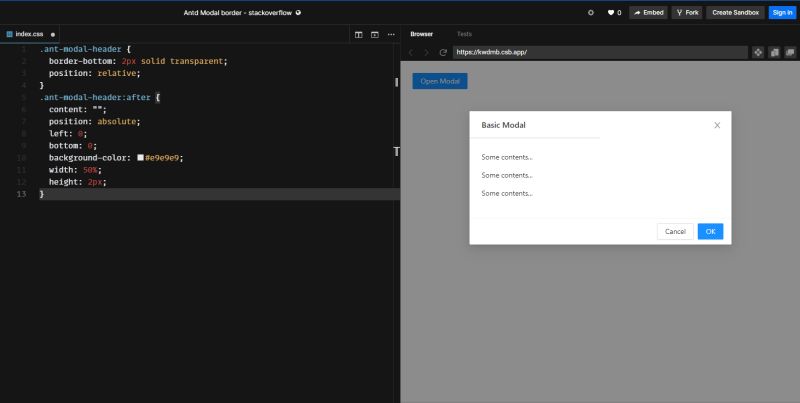The height and width of the screenshot is (403, 800).
Task: Click the copy-stacked pages icon beside the URL bar
Action: (x=774, y=53)
